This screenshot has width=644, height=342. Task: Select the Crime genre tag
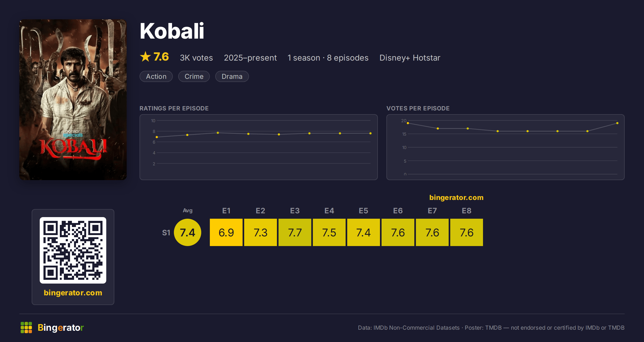tap(194, 76)
